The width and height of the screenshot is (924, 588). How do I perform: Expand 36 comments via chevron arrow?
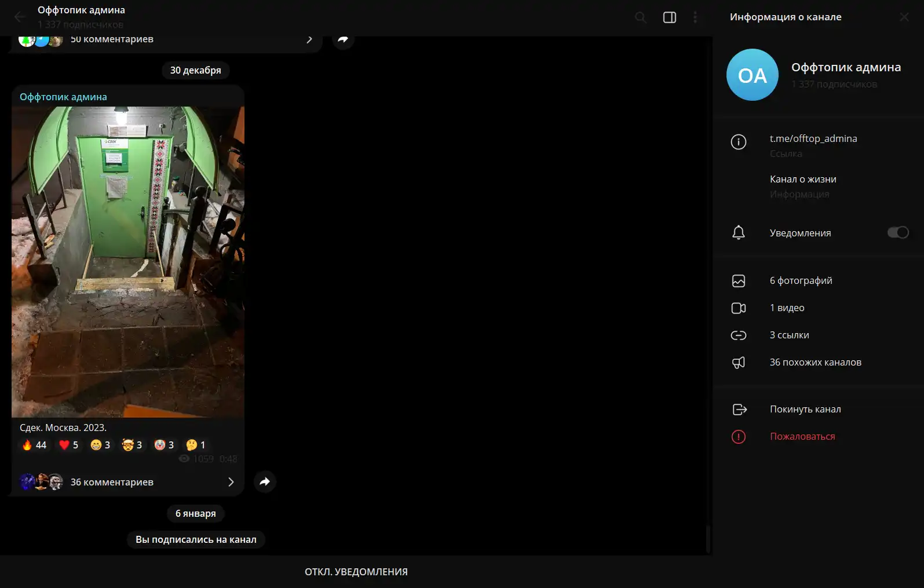coord(231,482)
